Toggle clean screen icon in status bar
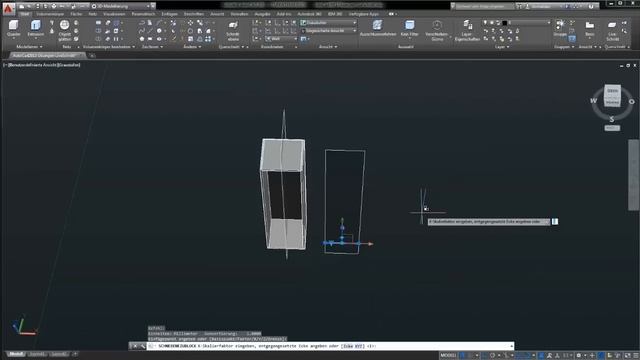This screenshot has height=360, width=640. click(628, 356)
